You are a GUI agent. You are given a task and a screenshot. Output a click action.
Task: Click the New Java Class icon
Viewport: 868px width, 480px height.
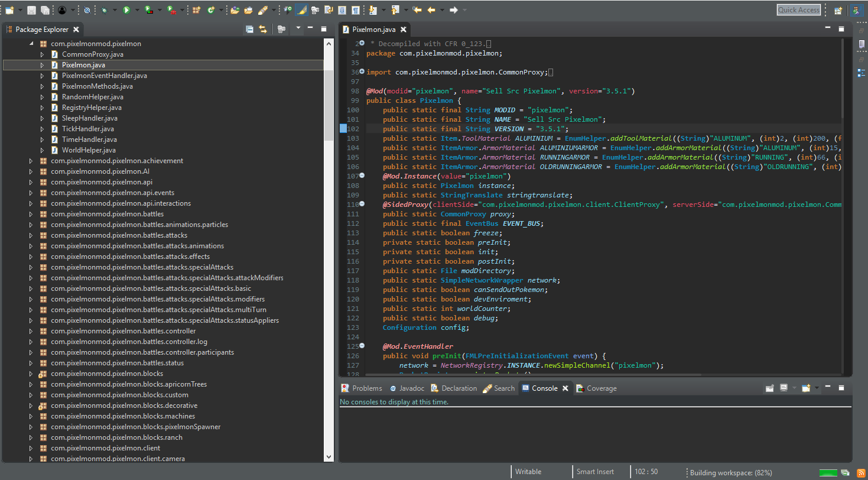click(x=211, y=10)
